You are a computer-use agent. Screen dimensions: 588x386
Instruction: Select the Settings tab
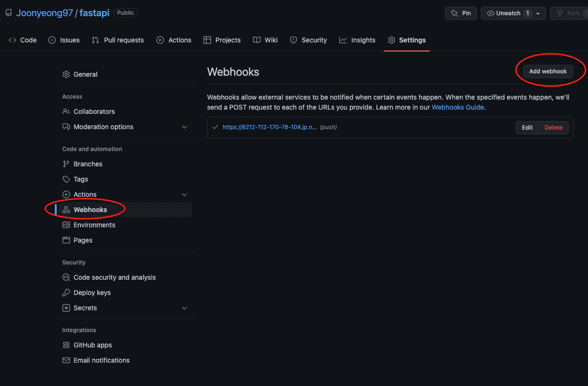coord(407,40)
